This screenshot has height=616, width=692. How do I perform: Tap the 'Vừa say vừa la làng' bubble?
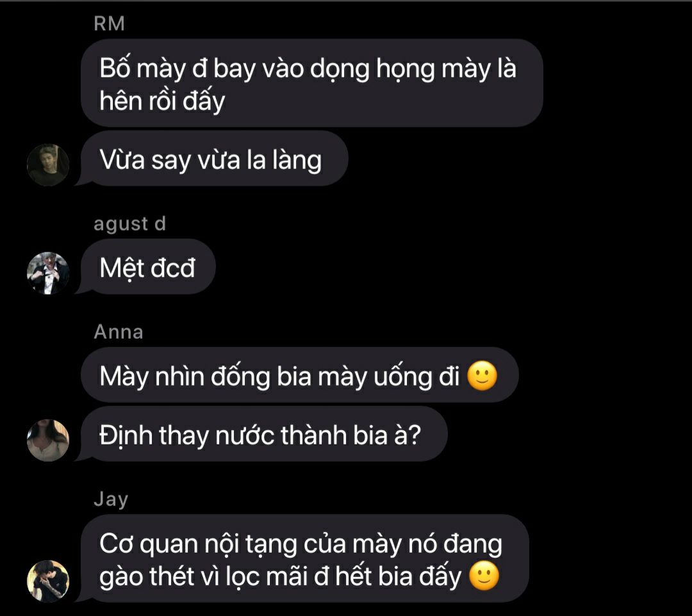pos(215,158)
